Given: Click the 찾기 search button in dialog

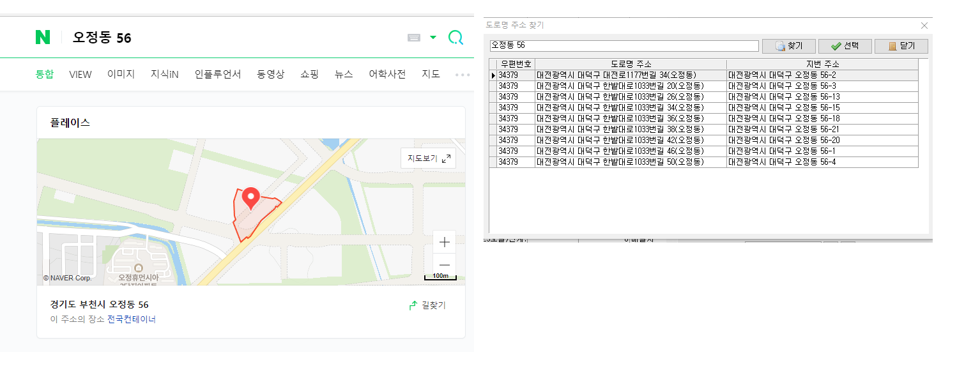Looking at the screenshot, I should [788, 46].
